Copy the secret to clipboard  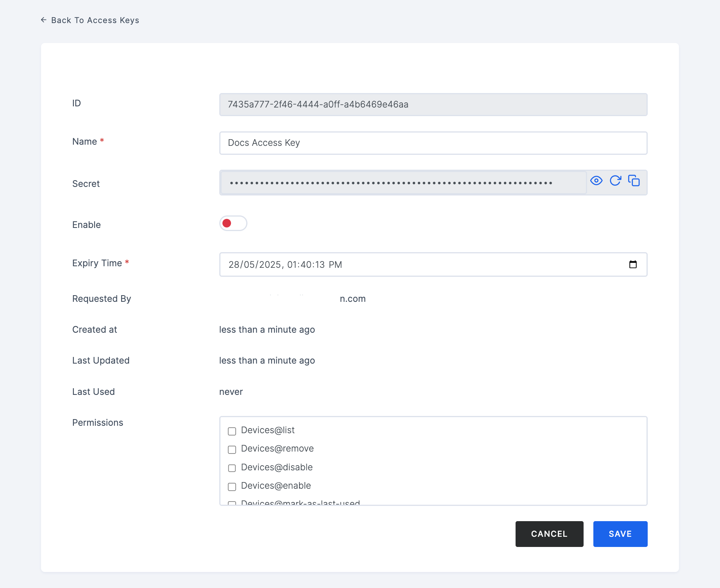(x=634, y=181)
